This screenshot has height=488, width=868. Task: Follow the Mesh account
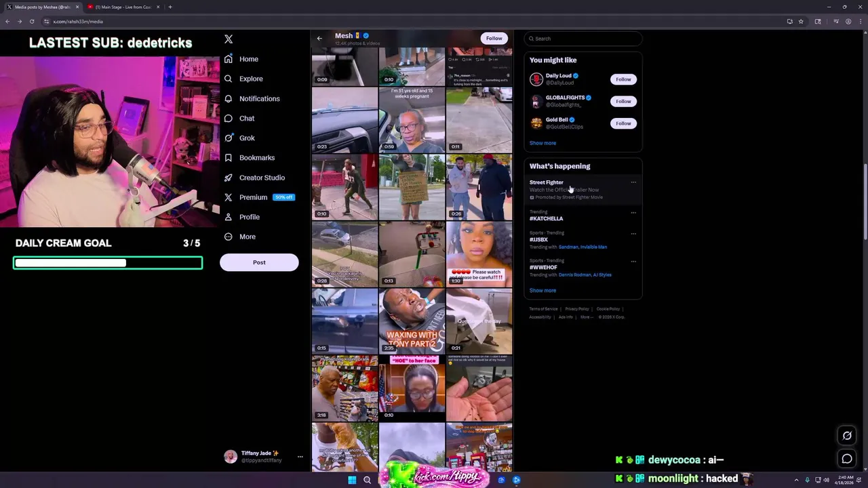pos(494,38)
